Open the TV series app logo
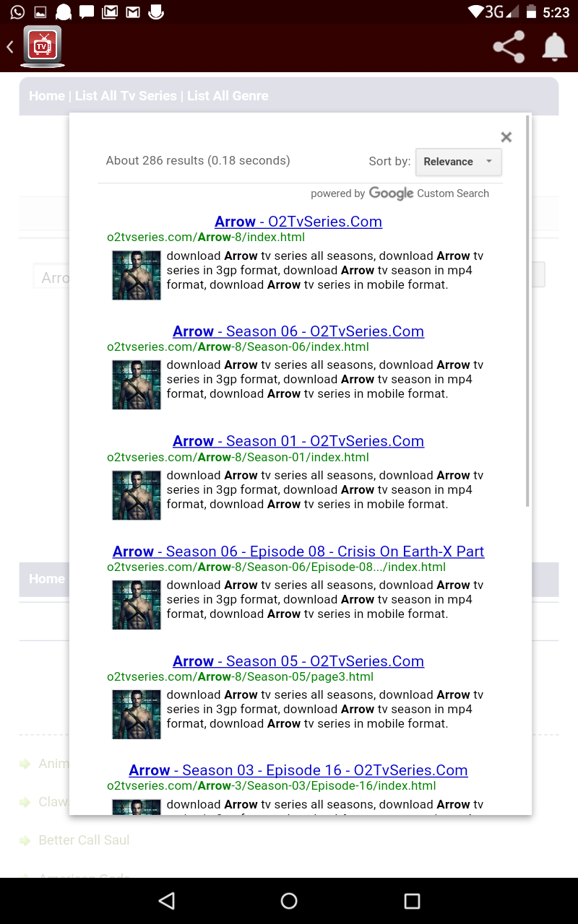578x924 pixels. [42, 47]
